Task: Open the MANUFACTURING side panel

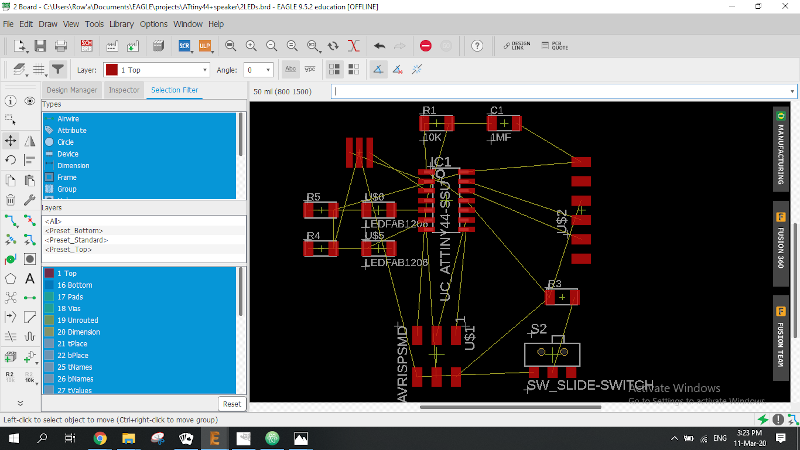Action: click(781, 149)
